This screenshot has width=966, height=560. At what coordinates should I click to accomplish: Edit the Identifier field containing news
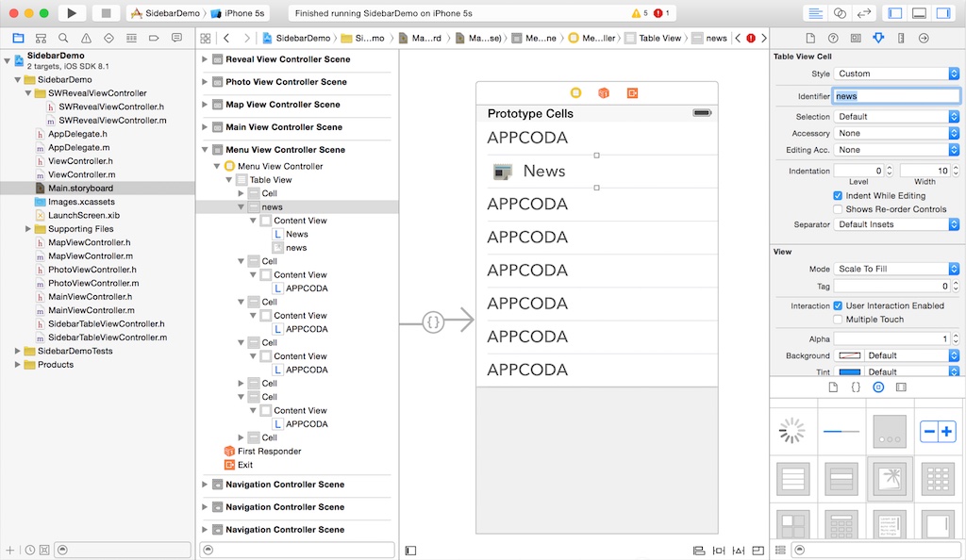pos(896,95)
